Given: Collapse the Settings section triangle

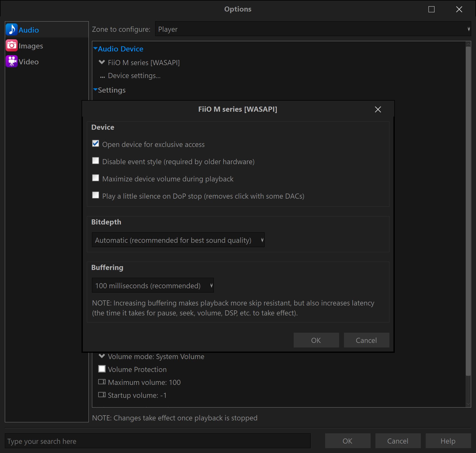Looking at the screenshot, I should (95, 89).
